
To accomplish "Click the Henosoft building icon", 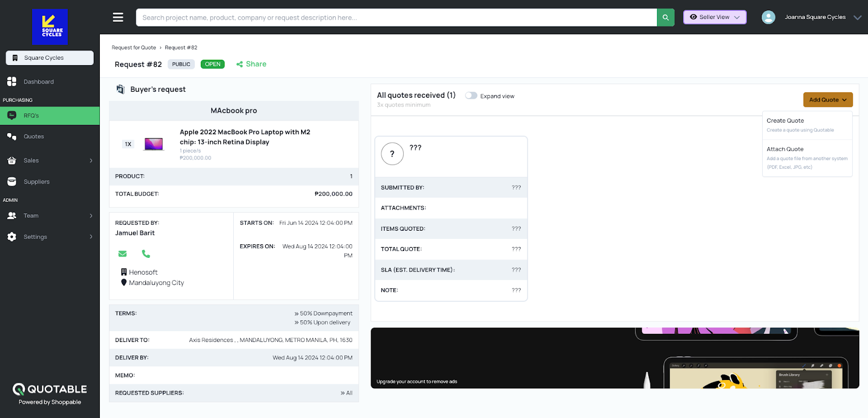I will coord(124,272).
